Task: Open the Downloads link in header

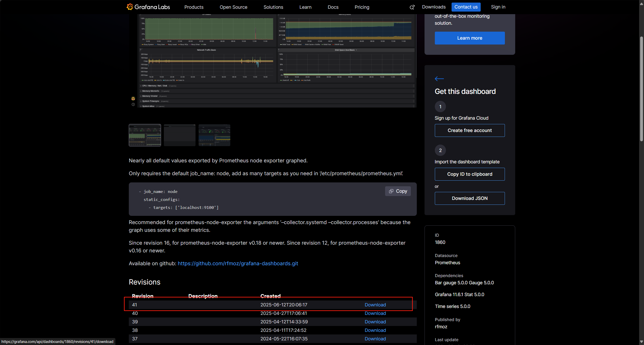Action: [x=434, y=7]
